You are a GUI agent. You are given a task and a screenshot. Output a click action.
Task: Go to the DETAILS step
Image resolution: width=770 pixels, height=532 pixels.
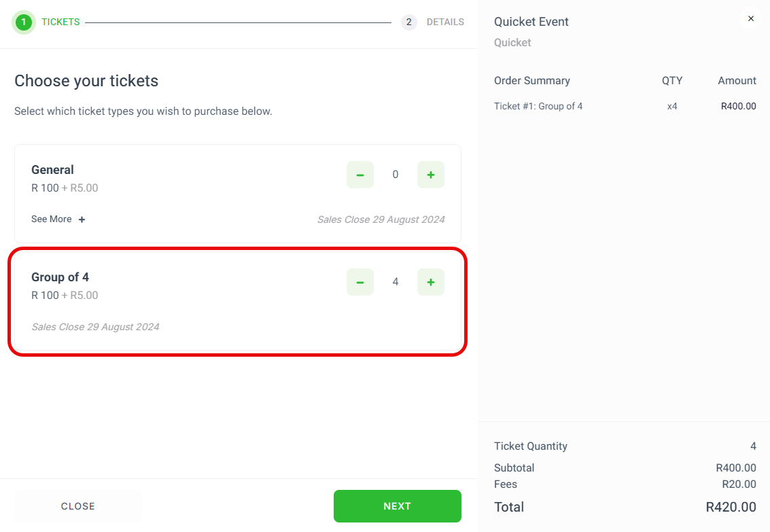pos(445,22)
